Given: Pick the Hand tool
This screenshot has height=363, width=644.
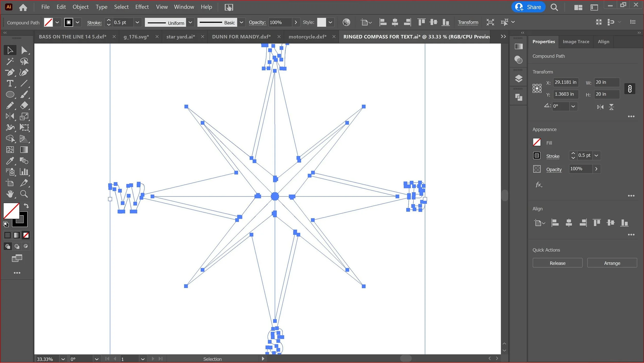Looking at the screenshot, I should click(10, 194).
